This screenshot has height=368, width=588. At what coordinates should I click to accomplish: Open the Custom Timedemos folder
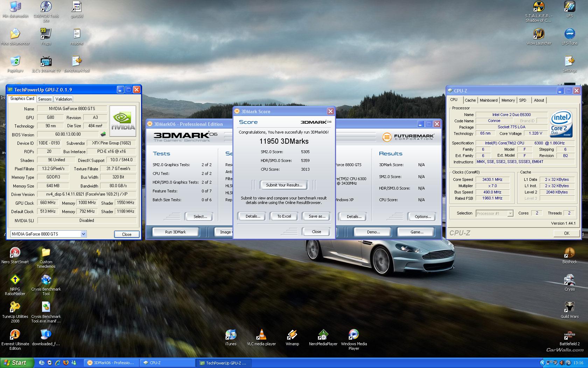pos(46,258)
